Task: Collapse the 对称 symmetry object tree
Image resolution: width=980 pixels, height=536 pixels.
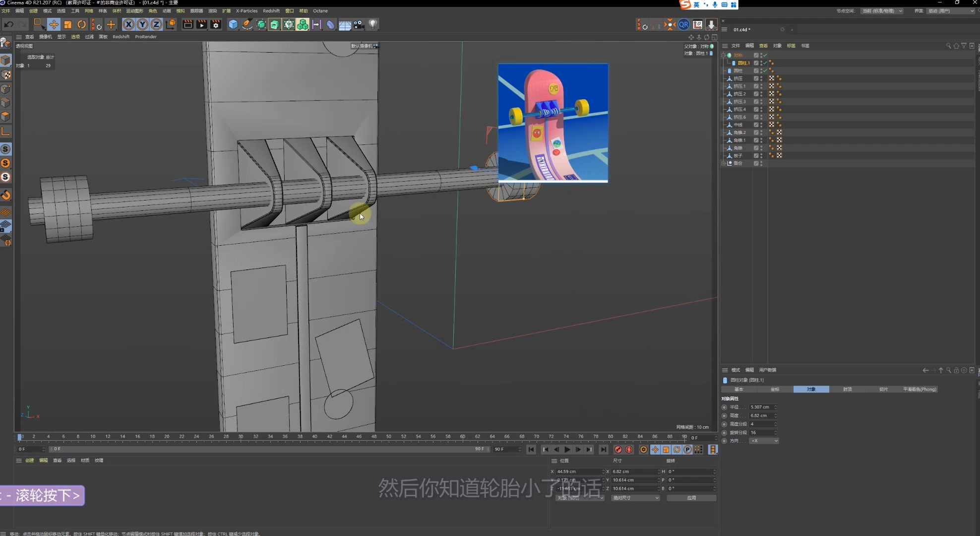Action: [x=724, y=55]
